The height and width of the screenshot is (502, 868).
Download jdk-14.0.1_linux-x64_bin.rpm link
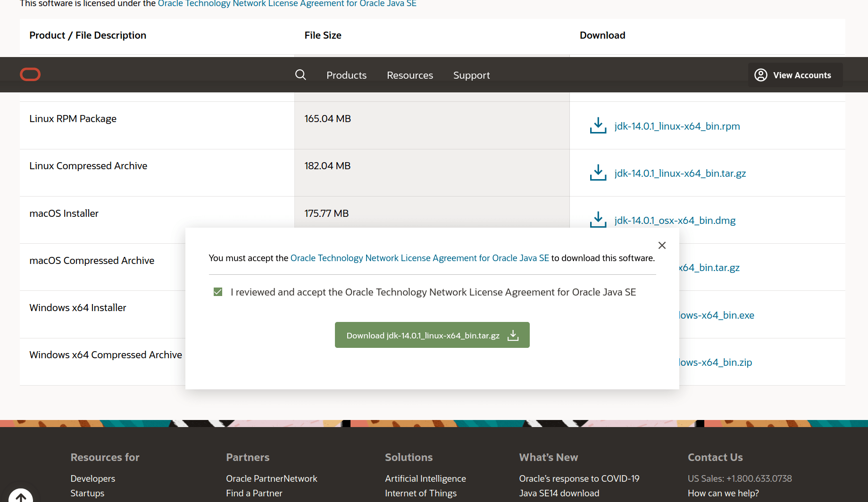pyautogui.click(x=677, y=126)
